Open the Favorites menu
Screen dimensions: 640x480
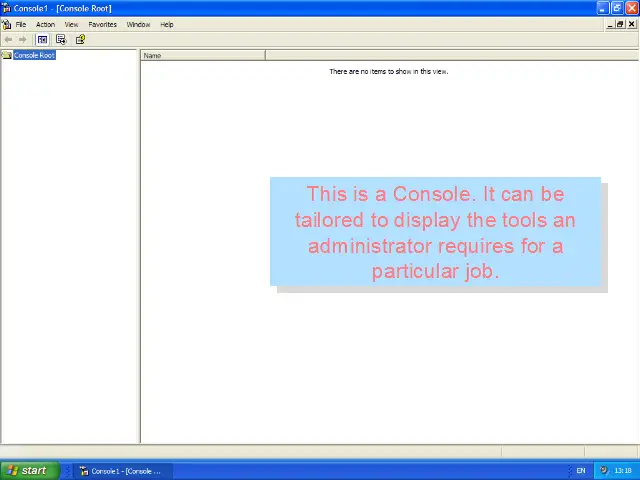tap(102, 24)
